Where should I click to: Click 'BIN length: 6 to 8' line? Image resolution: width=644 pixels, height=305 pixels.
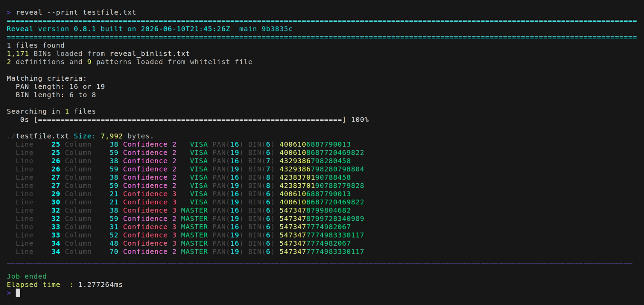(x=56, y=95)
